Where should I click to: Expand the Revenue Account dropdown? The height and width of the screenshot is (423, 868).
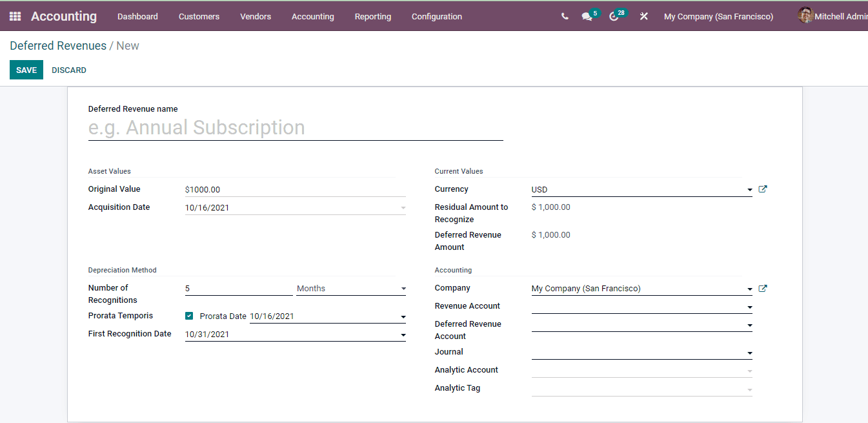point(749,306)
